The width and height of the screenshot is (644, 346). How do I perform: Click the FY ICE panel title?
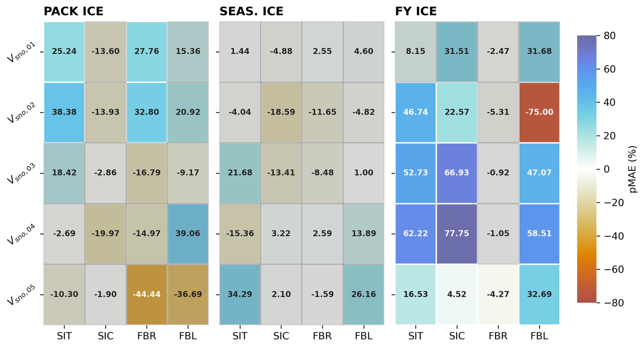[416, 12]
